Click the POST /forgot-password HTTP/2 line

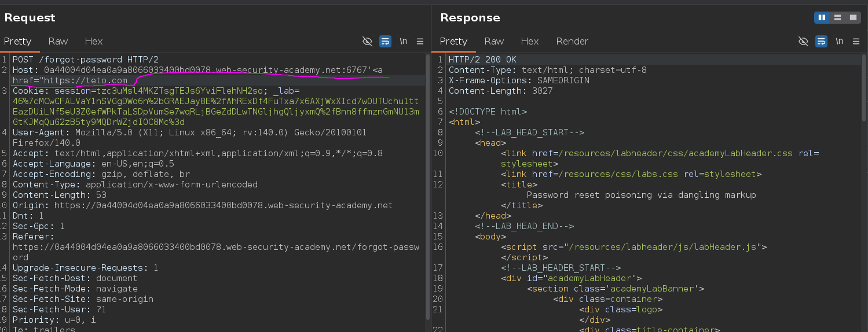pyautogui.click(x=86, y=60)
